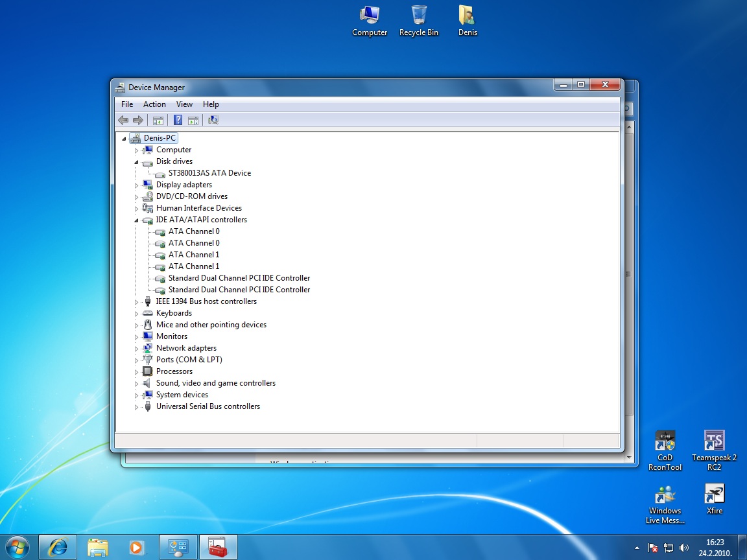Click the blue Help question mark toolbar icon
This screenshot has height=560, width=747.
[178, 120]
